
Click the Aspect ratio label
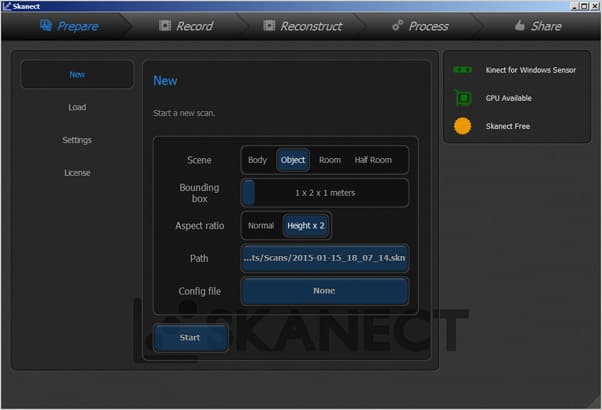(200, 226)
